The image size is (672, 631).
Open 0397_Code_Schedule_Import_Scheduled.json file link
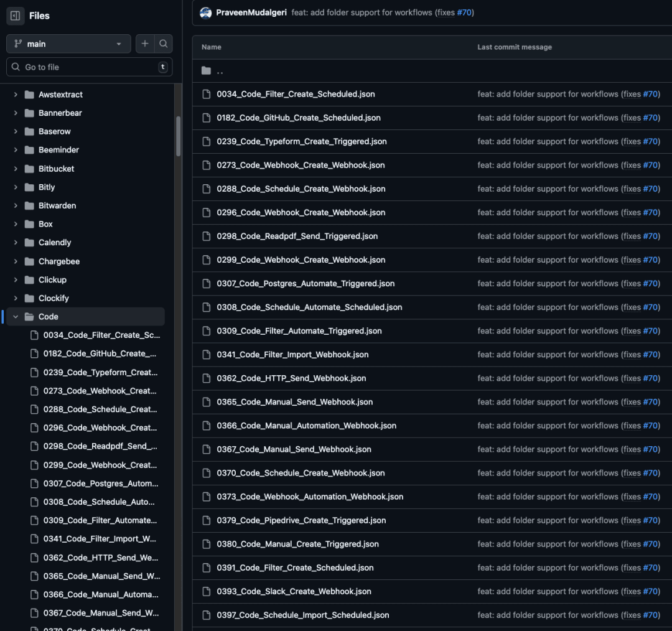point(303,615)
